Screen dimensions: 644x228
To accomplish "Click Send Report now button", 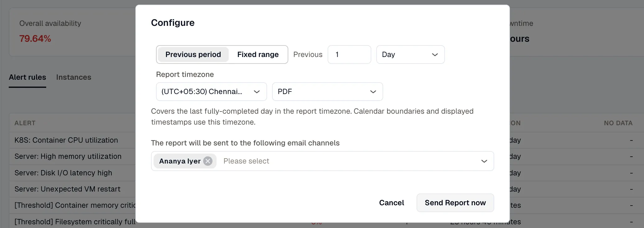I will pyautogui.click(x=455, y=203).
